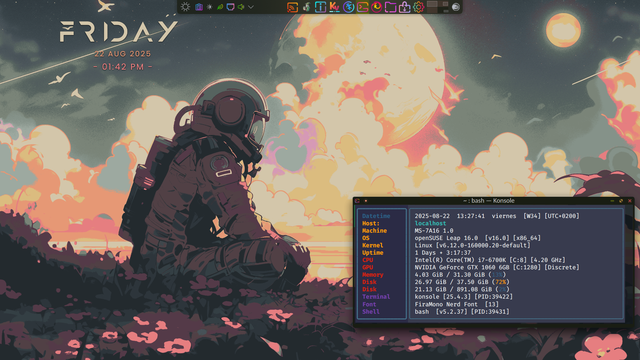Viewport: 640px width, 360px height.
Task: Open the round user avatar menu in panel
Action: [456, 7]
